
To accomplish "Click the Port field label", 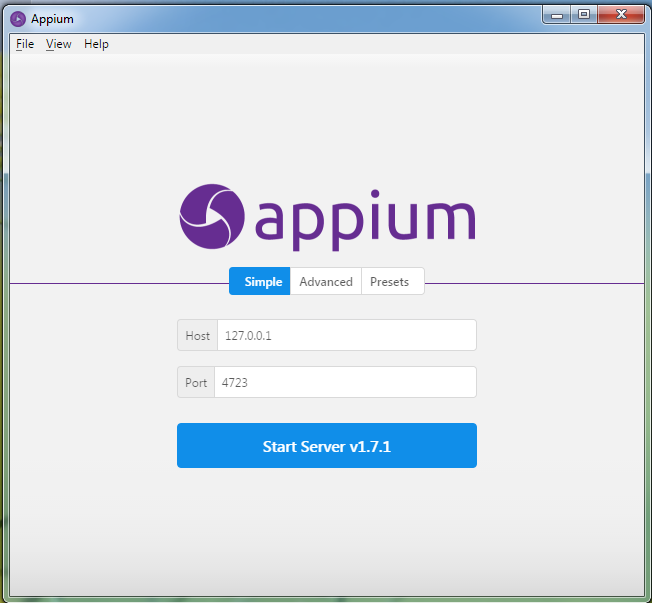I will (196, 383).
